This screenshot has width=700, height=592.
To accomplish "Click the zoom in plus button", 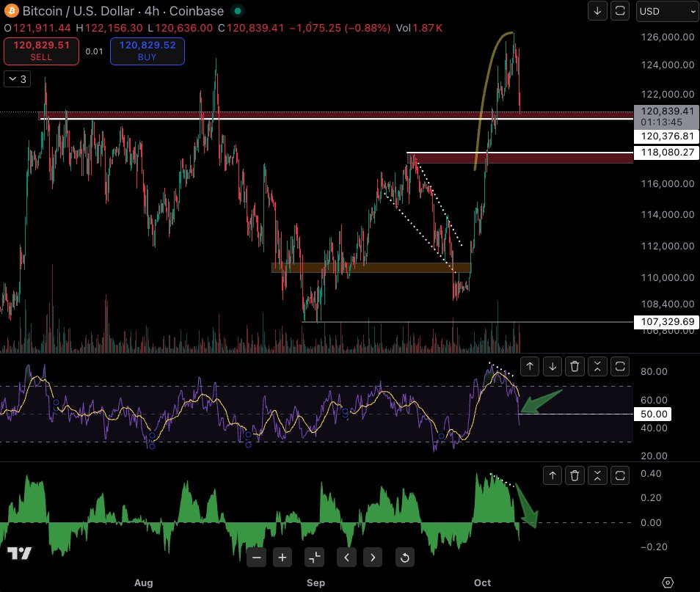I will (x=282, y=558).
